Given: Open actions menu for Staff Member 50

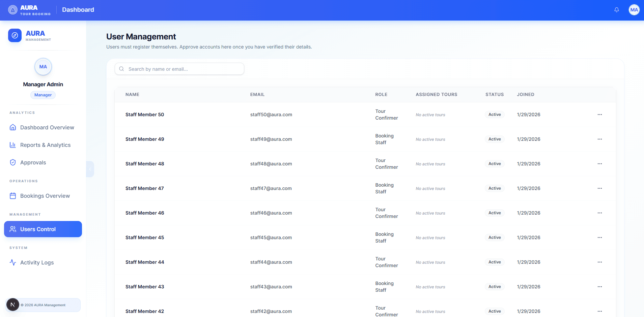Looking at the screenshot, I should (599, 115).
